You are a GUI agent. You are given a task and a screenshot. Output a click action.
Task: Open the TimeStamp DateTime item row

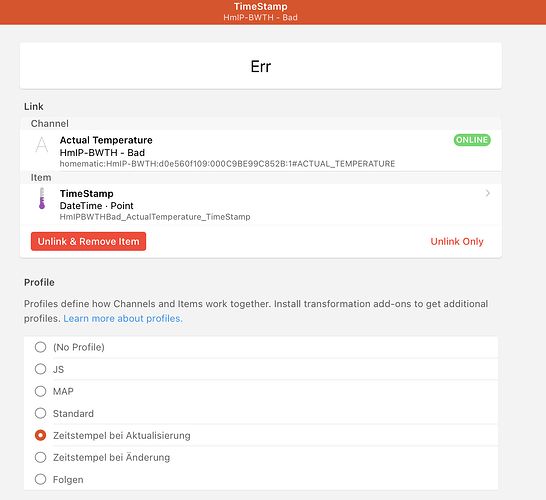[x=261, y=204]
